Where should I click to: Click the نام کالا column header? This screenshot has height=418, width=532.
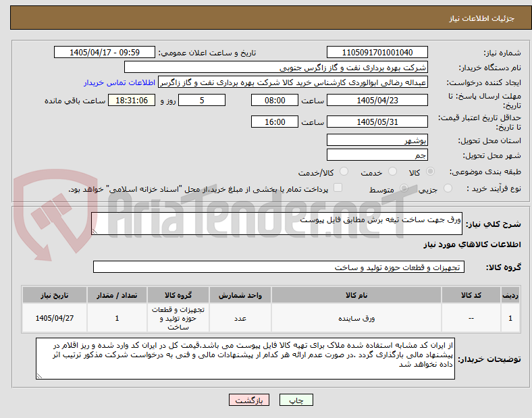coord(356,295)
